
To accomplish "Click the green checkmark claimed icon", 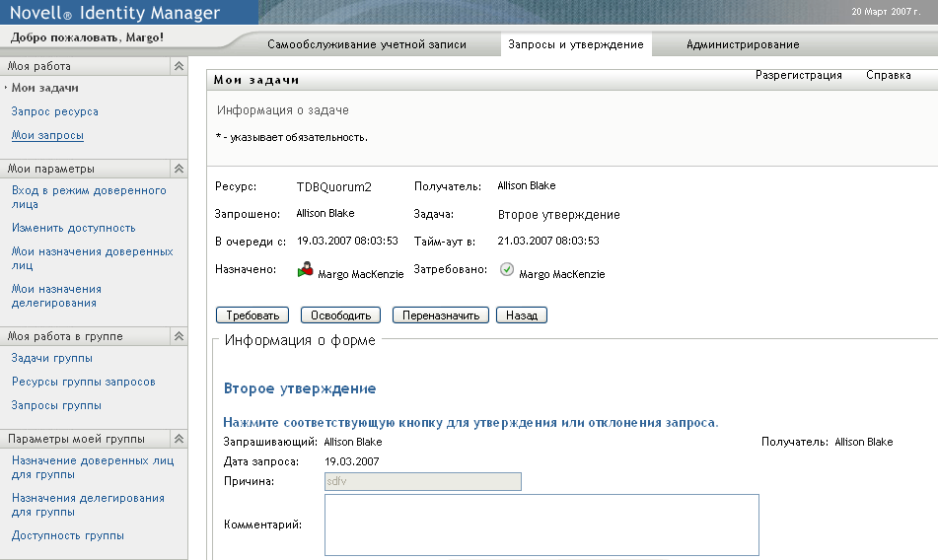I will click(x=507, y=269).
